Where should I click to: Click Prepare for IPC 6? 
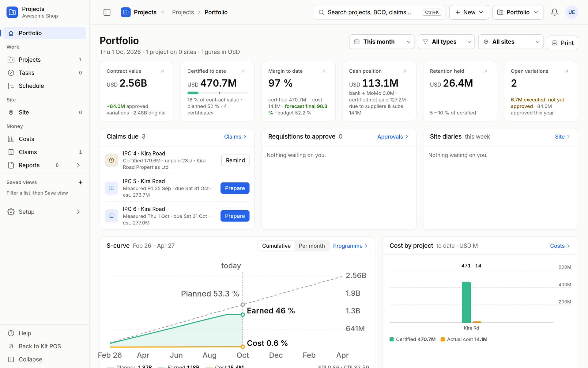pos(235,216)
